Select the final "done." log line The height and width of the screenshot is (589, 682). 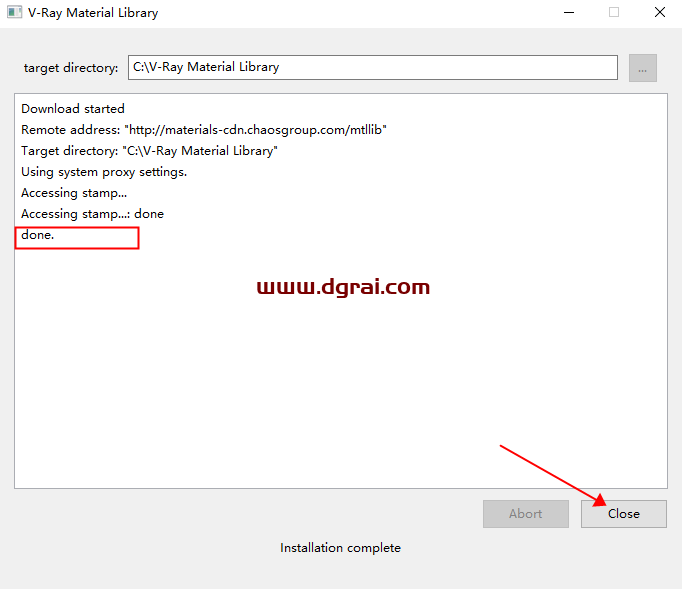coord(37,235)
